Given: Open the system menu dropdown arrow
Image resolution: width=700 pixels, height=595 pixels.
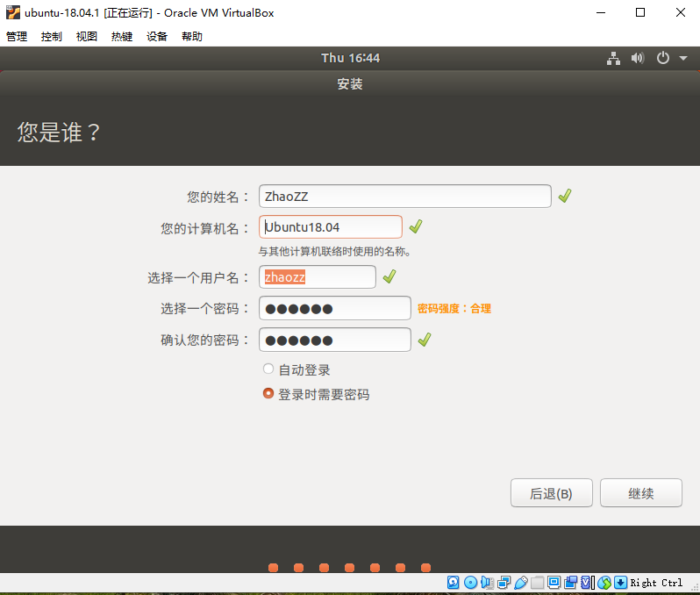Looking at the screenshot, I should point(683,58).
